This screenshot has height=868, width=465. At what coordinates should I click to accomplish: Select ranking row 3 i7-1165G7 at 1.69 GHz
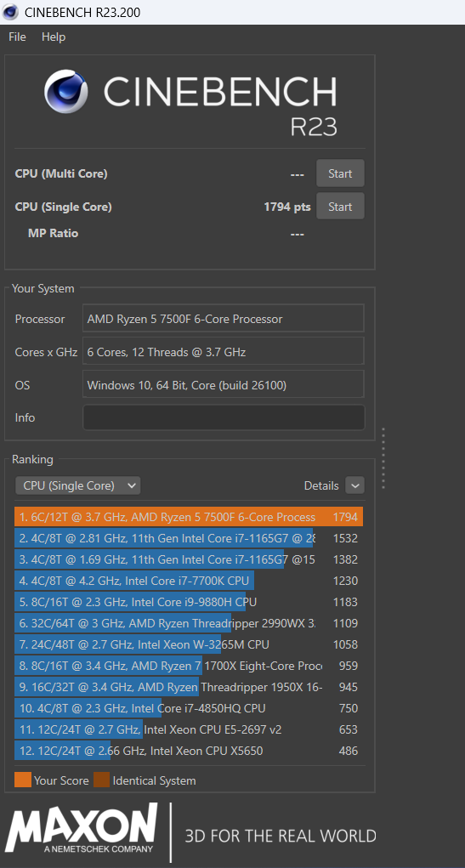tap(189, 559)
